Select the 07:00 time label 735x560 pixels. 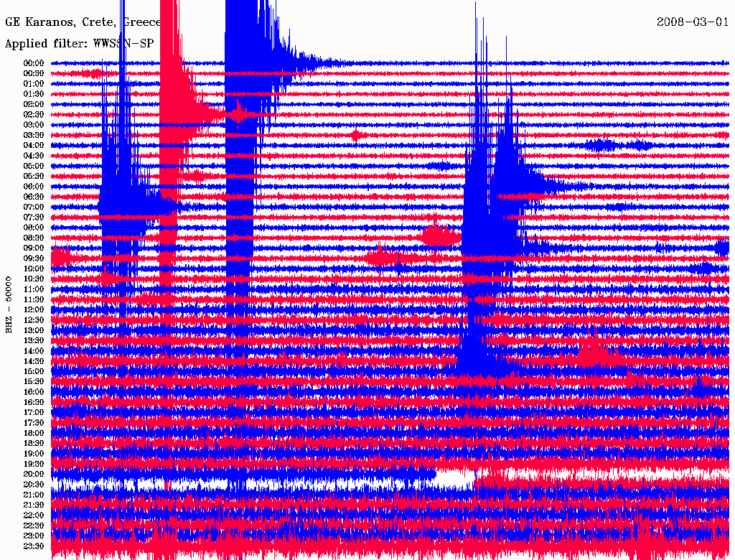tap(34, 207)
